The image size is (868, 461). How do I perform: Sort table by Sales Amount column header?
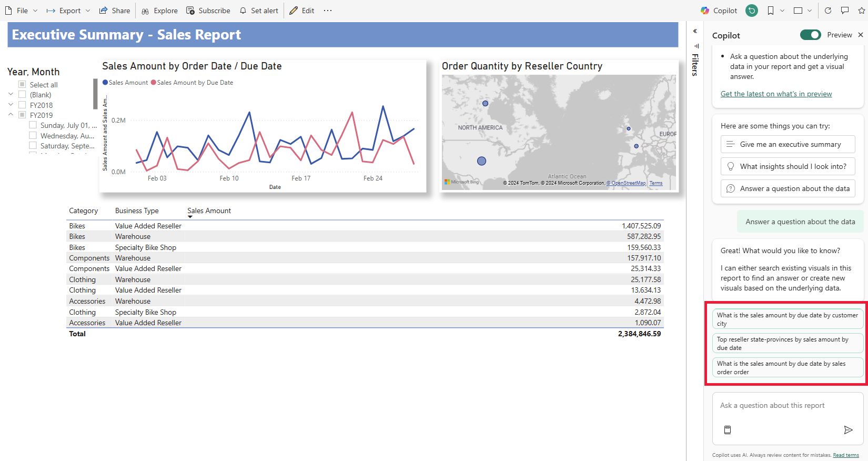click(x=209, y=211)
